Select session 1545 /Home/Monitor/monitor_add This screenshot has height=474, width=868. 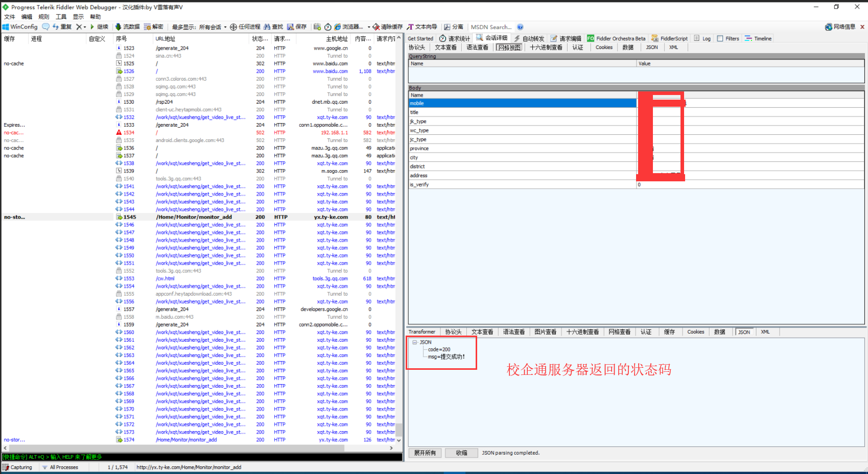click(198, 217)
